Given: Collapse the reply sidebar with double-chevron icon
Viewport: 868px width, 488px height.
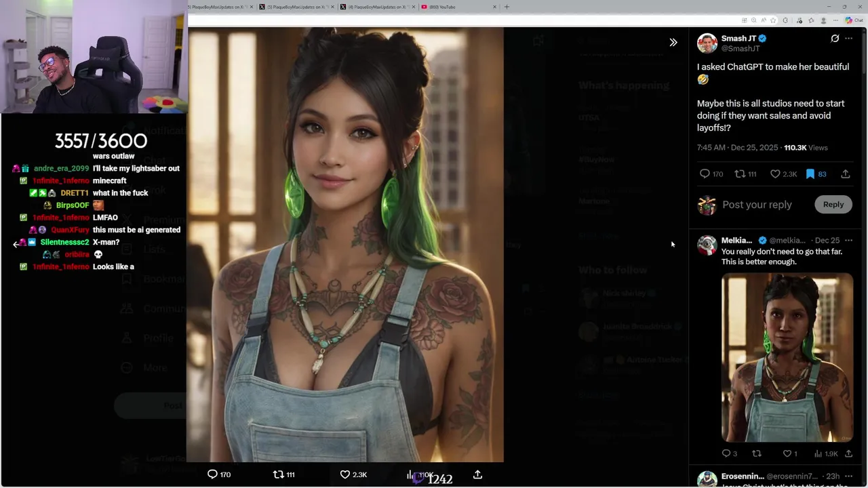Looking at the screenshot, I should 673,42.
